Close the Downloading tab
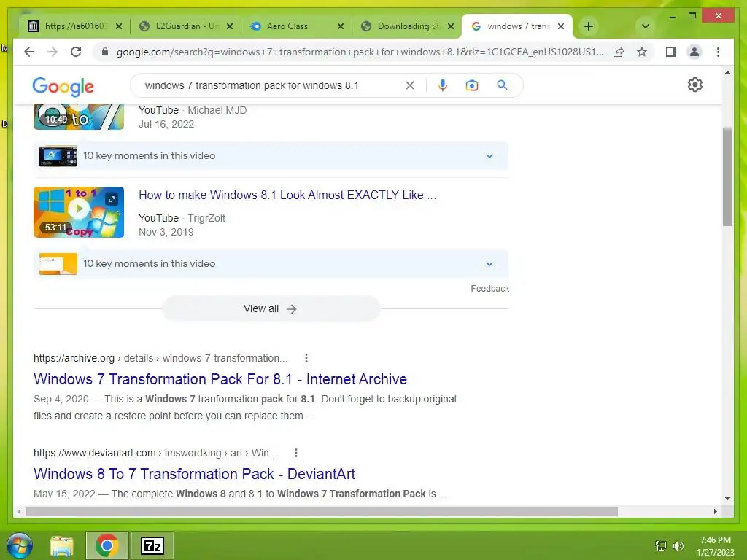This screenshot has width=747, height=560. click(451, 26)
